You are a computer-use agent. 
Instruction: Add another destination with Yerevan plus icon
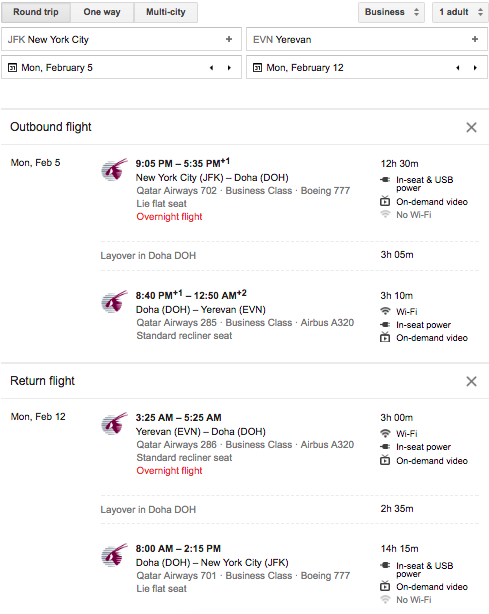(475, 39)
